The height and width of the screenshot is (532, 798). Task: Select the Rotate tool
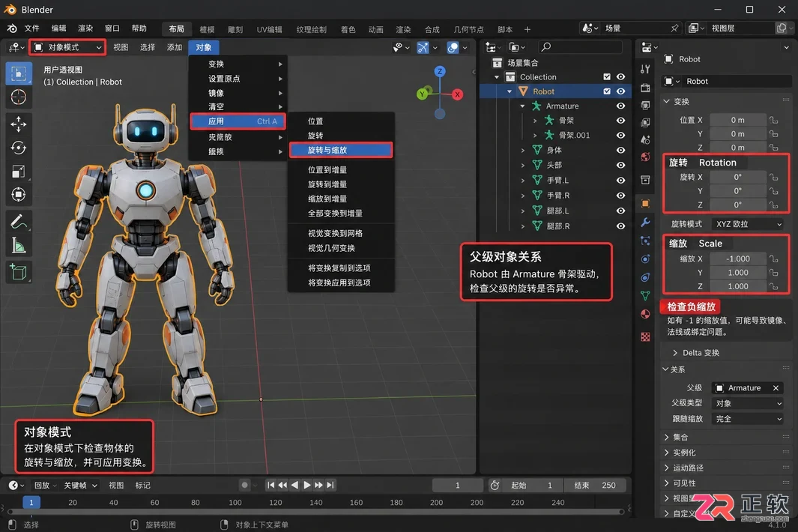click(19, 148)
